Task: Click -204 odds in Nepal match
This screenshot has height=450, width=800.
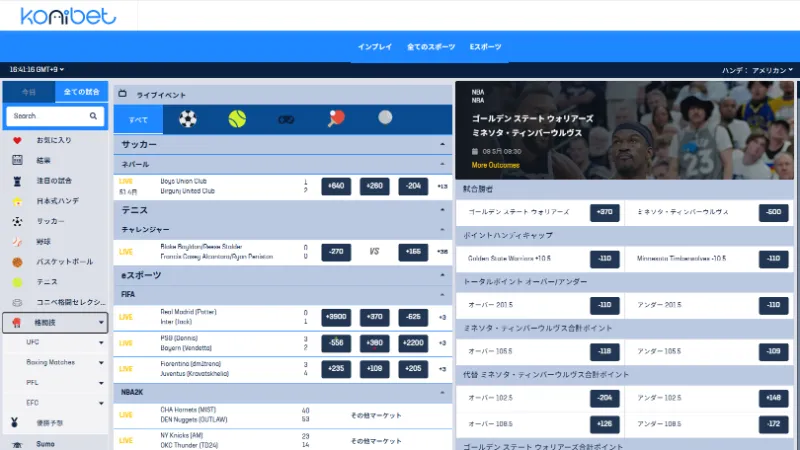Action: (413, 186)
